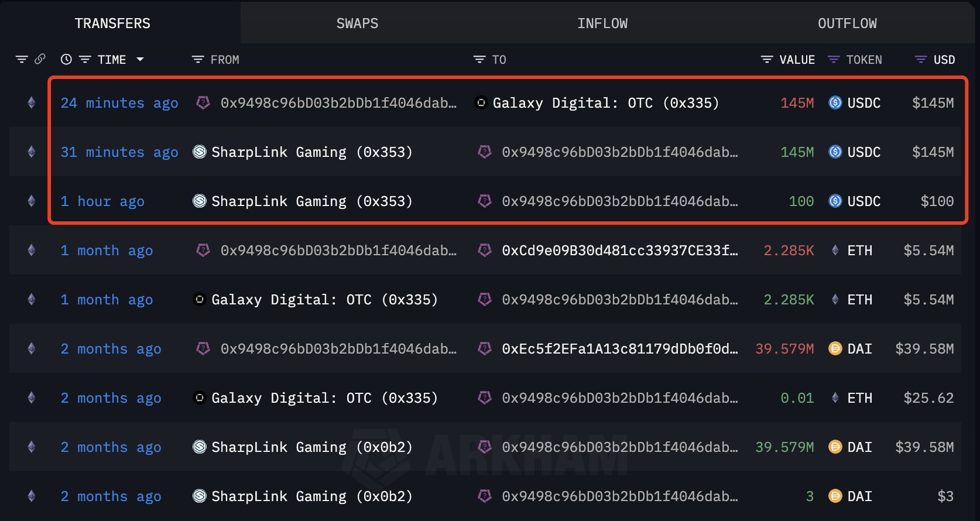This screenshot has width=980, height=521.
Task: Click the filter icon left of the link icon
Action: (22, 59)
